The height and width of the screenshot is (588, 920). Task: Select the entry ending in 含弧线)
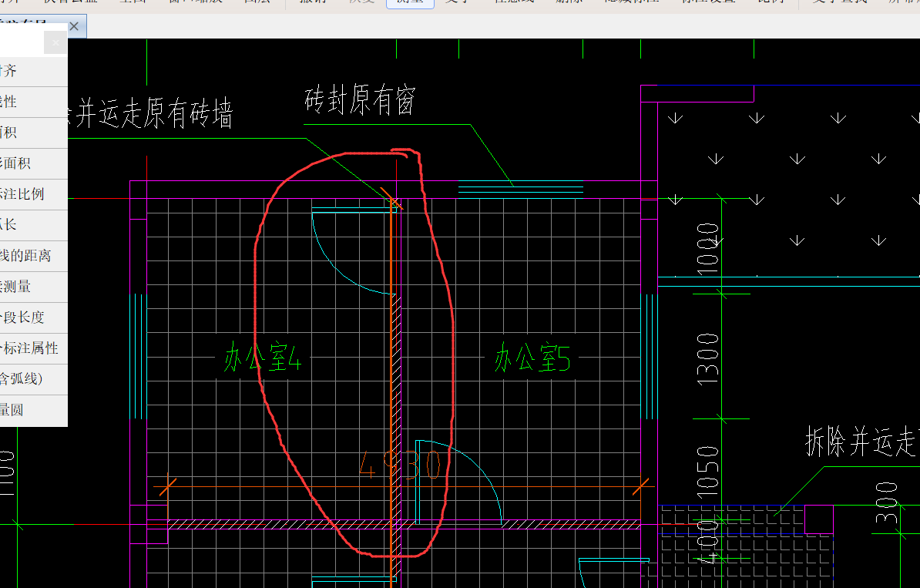click(x=33, y=379)
